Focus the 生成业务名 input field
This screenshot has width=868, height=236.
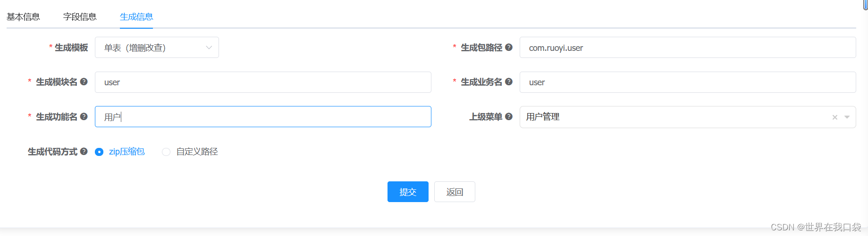[688, 82]
